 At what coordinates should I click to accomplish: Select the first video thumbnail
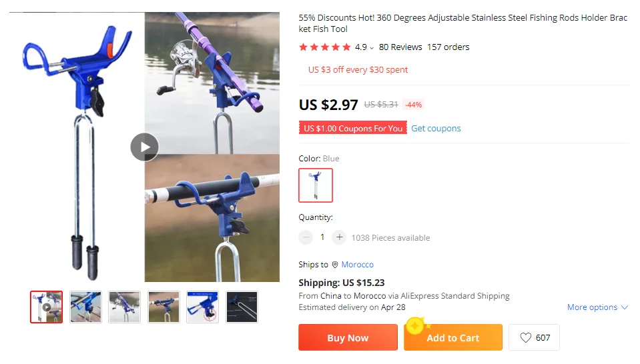pos(47,307)
